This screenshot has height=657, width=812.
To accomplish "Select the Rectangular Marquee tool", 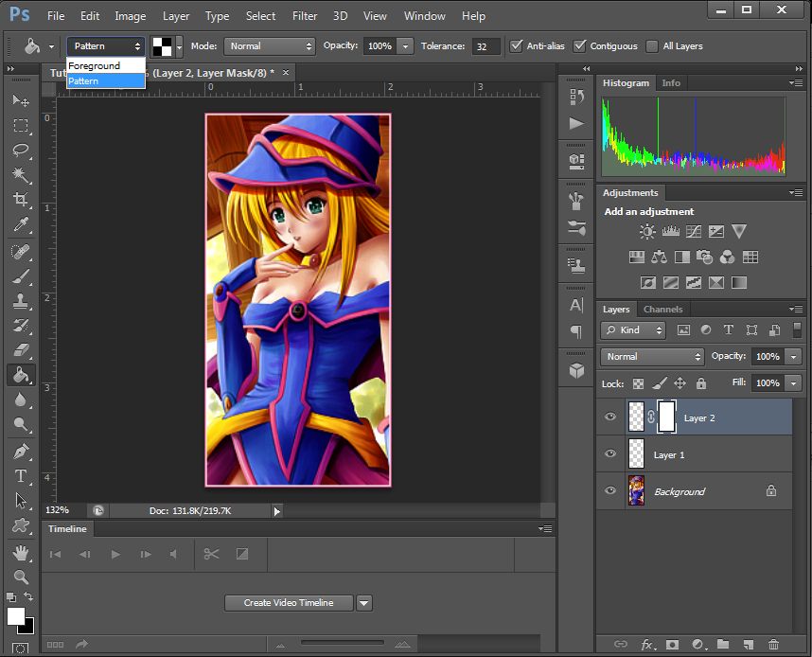I will click(x=21, y=125).
